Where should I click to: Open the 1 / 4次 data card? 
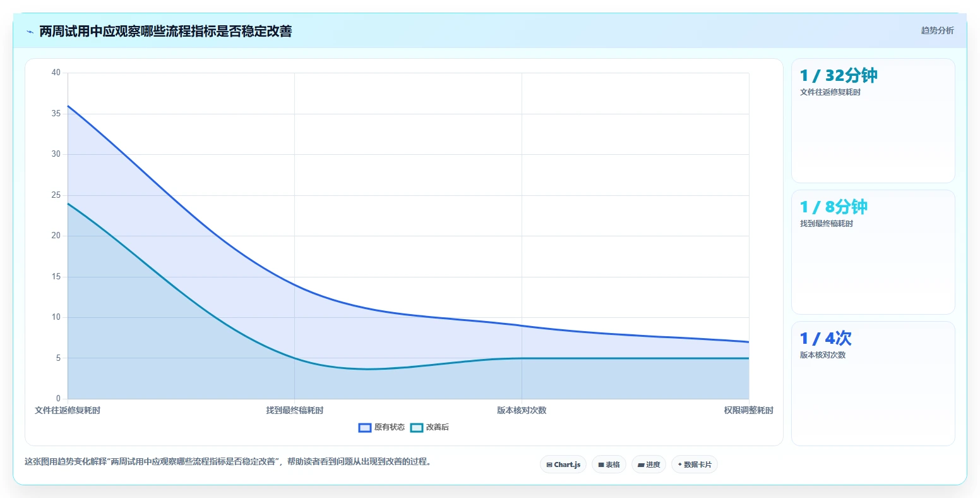873,384
